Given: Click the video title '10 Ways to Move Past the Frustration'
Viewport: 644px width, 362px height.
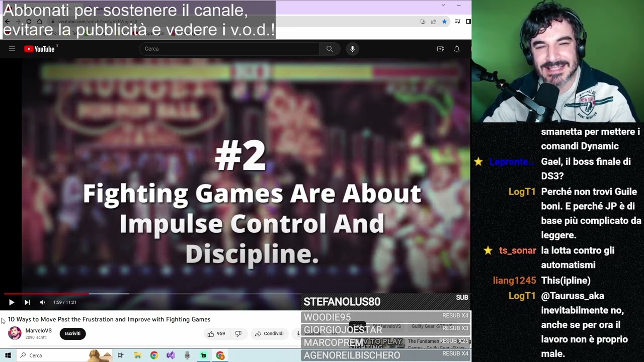Looking at the screenshot, I should (x=109, y=319).
